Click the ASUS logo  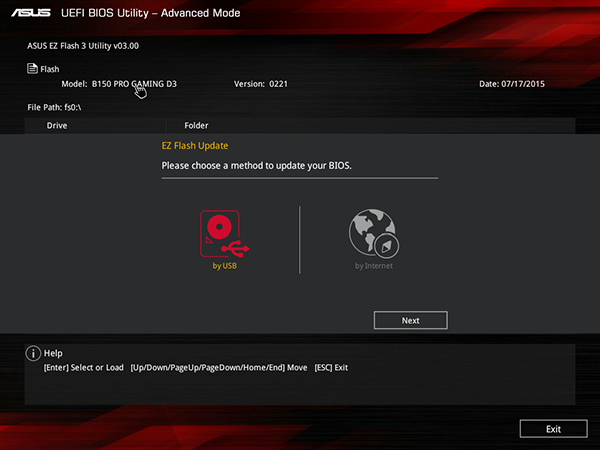31,13
